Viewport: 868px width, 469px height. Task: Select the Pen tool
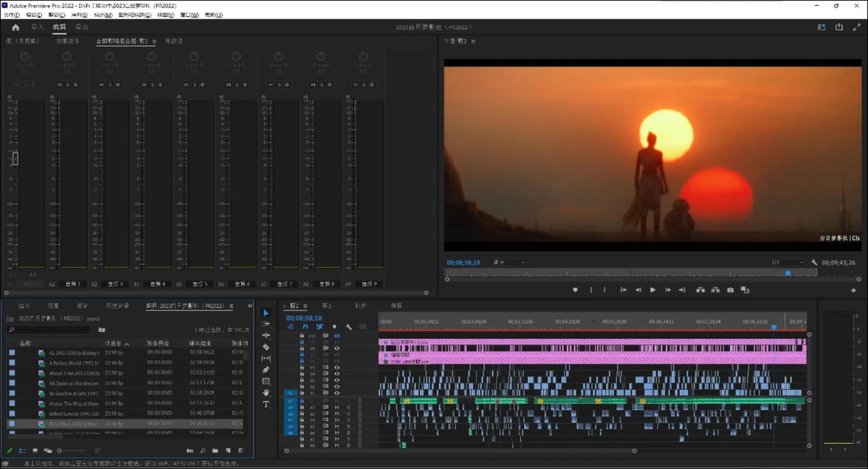(266, 370)
